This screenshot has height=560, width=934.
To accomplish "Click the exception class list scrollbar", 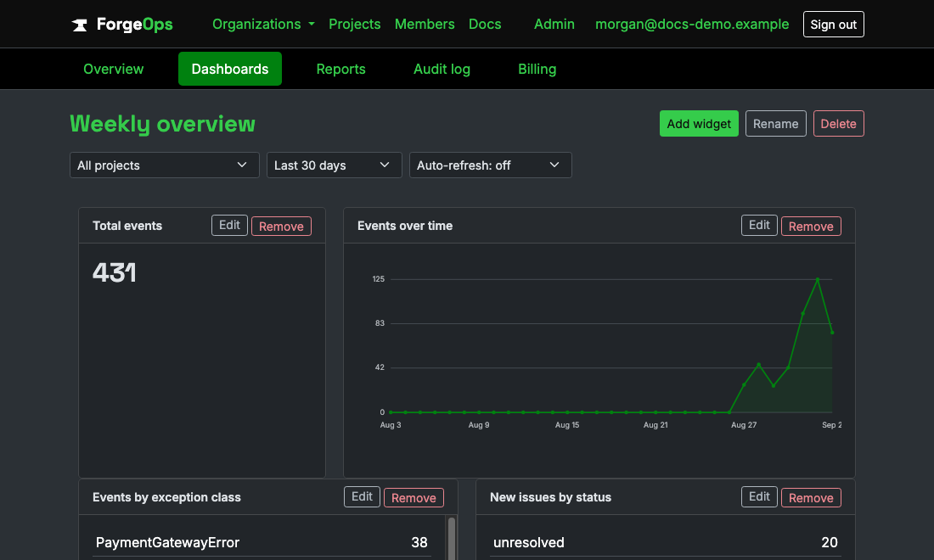I will pyautogui.click(x=452, y=537).
